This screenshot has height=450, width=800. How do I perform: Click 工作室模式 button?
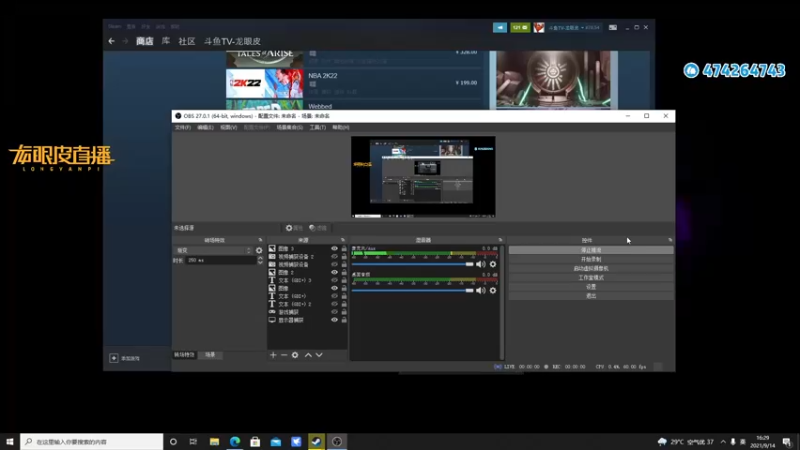tap(591, 278)
